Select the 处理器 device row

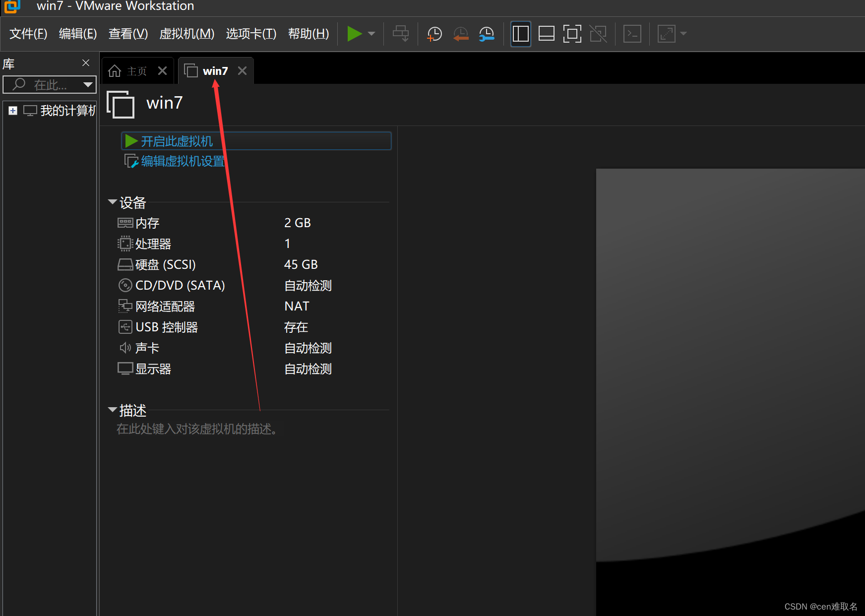[x=253, y=244]
